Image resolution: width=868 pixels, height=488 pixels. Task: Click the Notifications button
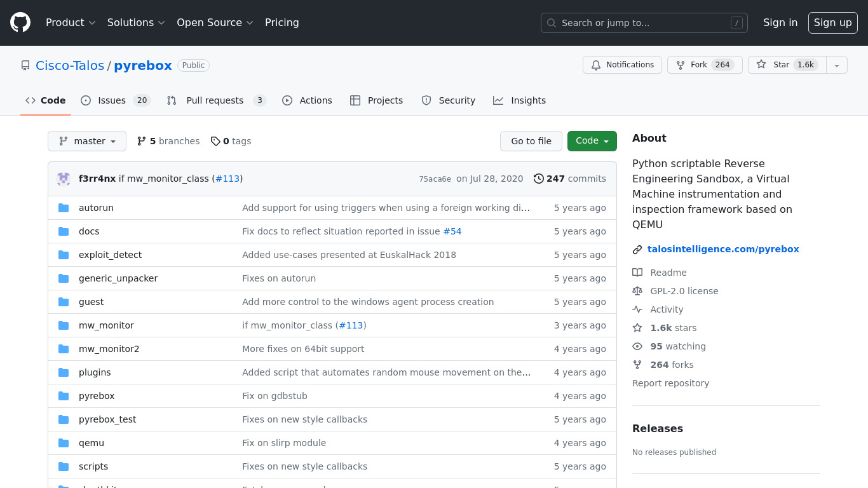point(622,65)
